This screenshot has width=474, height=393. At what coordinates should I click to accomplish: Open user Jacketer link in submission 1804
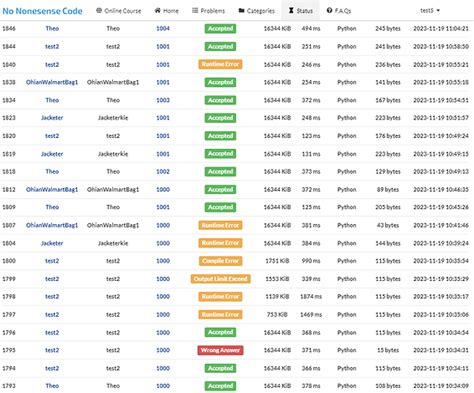52,243
